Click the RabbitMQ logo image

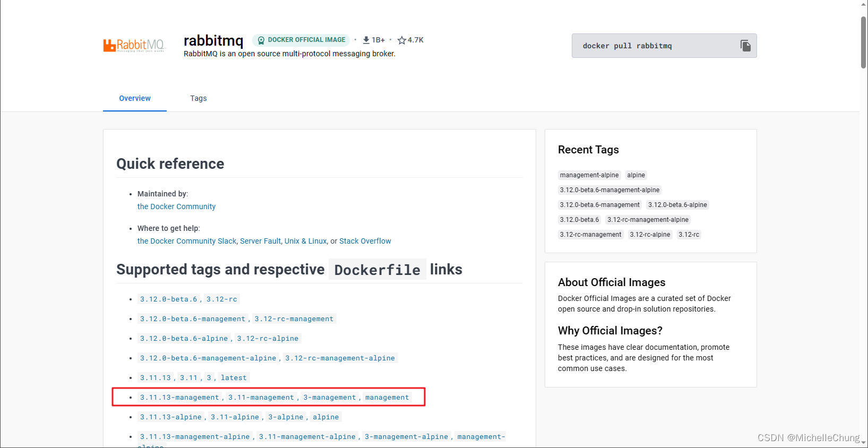(x=134, y=45)
